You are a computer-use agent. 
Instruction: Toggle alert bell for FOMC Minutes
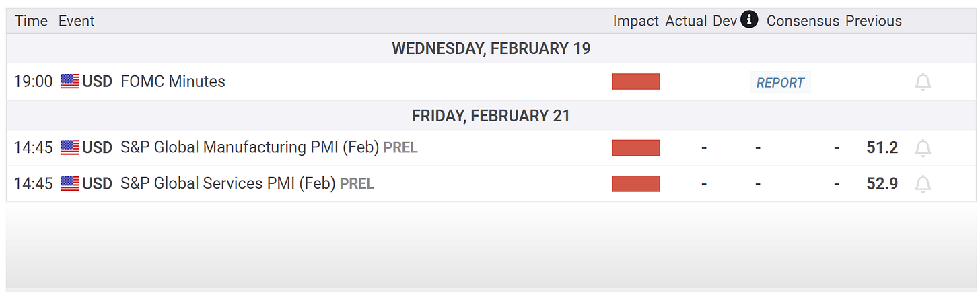coord(923,82)
